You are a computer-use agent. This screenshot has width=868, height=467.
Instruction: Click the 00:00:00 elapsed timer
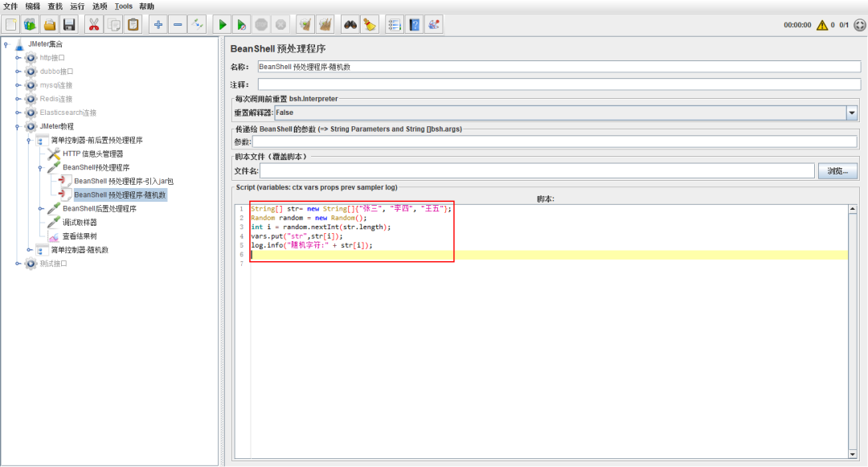797,25
